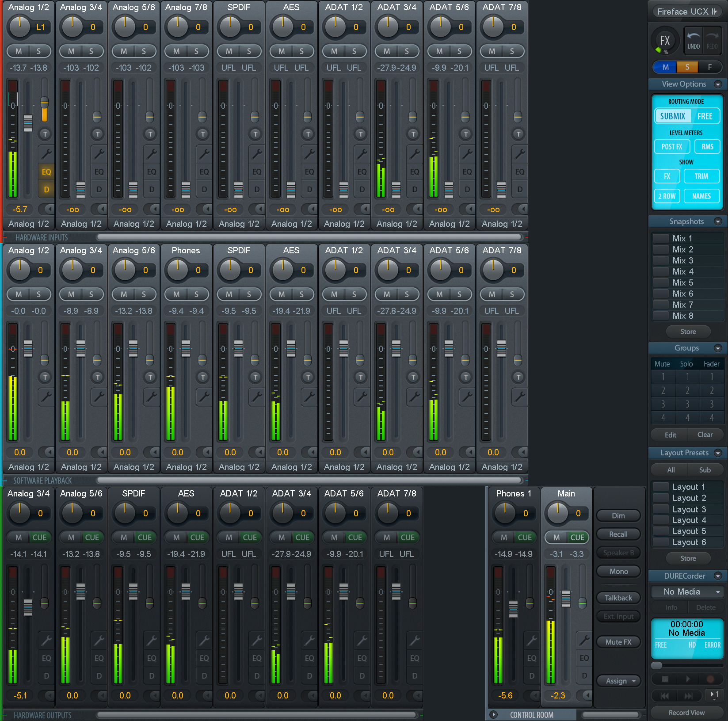Viewport: 728px width, 721px height.
Task: Toggle CUE on Main output
Action: pyautogui.click(x=577, y=538)
